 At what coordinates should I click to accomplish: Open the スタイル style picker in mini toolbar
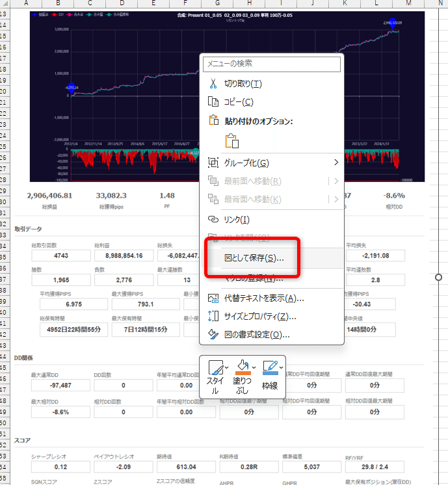[x=216, y=367]
